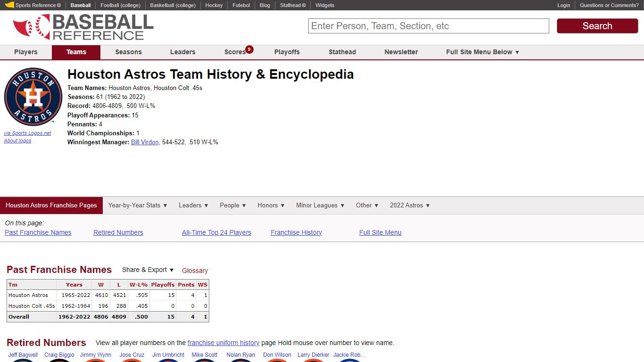Open the franchise uniform history link
644x362 pixels.
pyautogui.click(x=223, y=343)
